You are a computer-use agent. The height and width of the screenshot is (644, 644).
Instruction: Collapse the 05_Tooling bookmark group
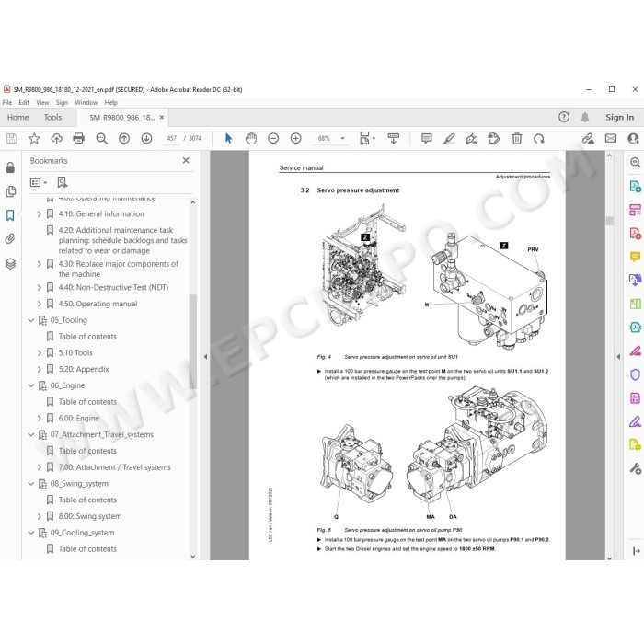(30, 320)
